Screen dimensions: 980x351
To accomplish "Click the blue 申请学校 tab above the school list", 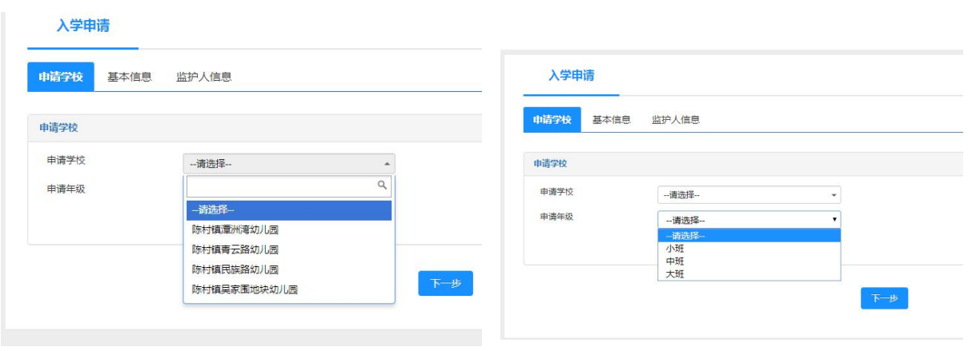I will pos(61,78).
